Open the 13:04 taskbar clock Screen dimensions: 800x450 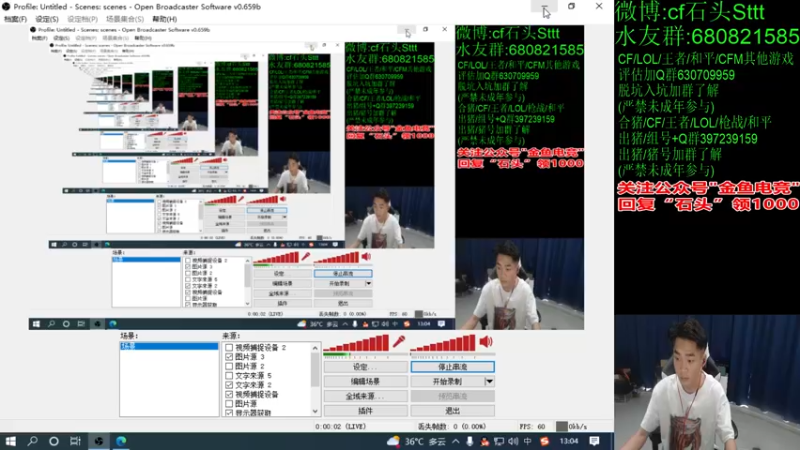click(x=569, y=441)
